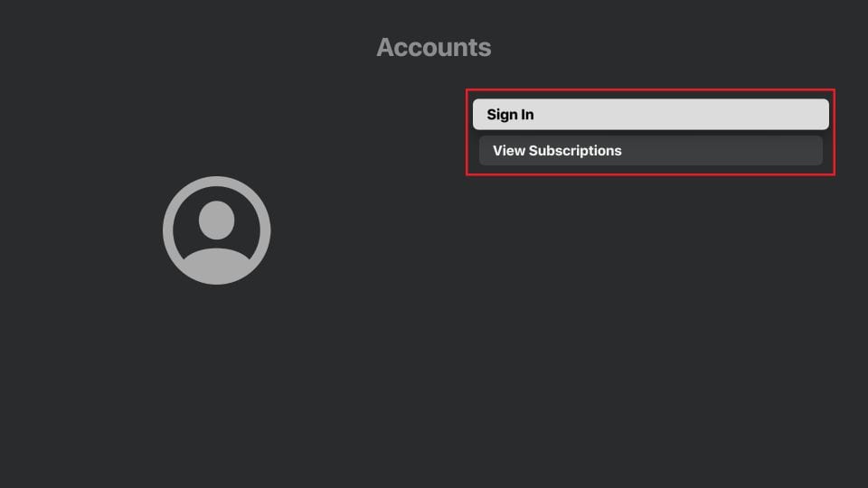
Task: Click the View Subscriptions label text
Action: click(x=557, y=151)
